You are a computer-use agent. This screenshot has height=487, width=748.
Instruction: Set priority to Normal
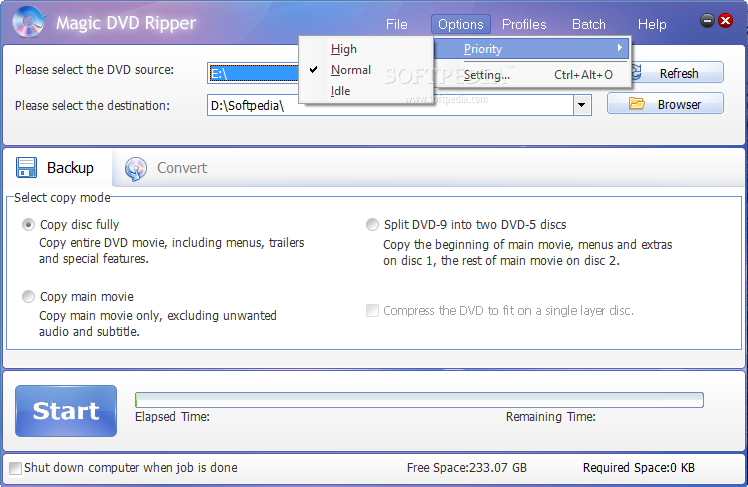coord(366,70)
